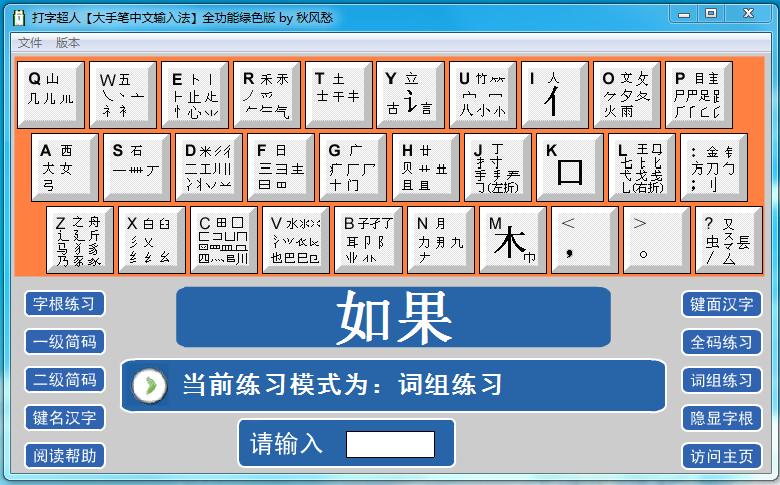Click the T key with 土 radical
Screen dimensions: 780x485
[x=339, y=95]
